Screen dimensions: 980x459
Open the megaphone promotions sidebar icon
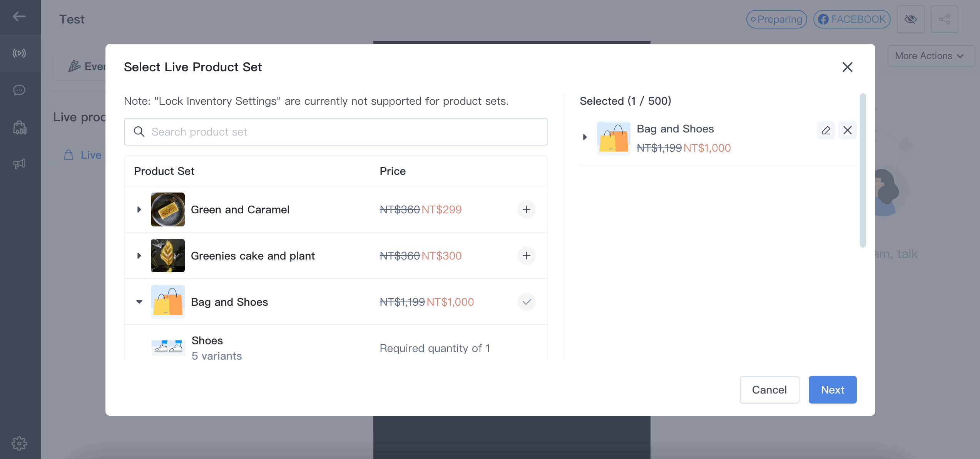click(x=19, y=164)
